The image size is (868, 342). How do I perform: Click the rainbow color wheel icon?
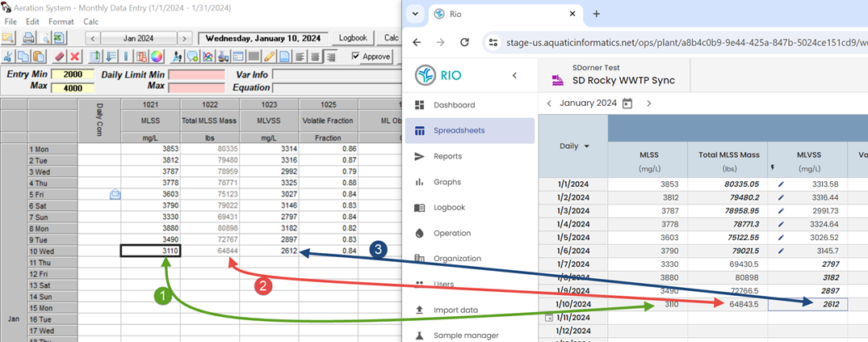click(x=156, y=57)
